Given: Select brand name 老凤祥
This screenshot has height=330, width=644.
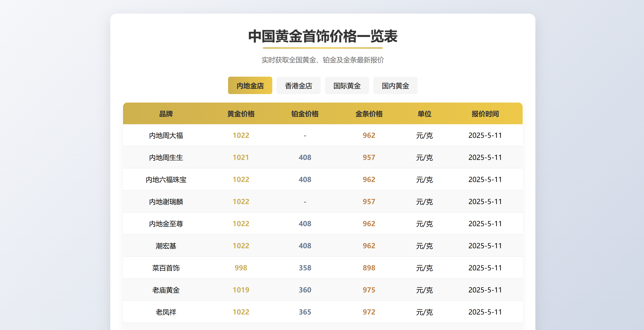Looking at the screenshot, I should point(166,312).
